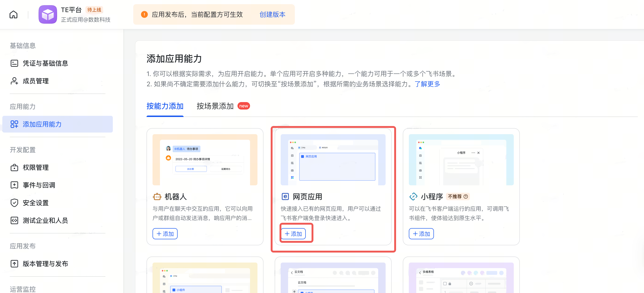Click the 版本管理与发布 upload icon
The height and width of the screenshot is (293, 644).
(x=14, y=264)
